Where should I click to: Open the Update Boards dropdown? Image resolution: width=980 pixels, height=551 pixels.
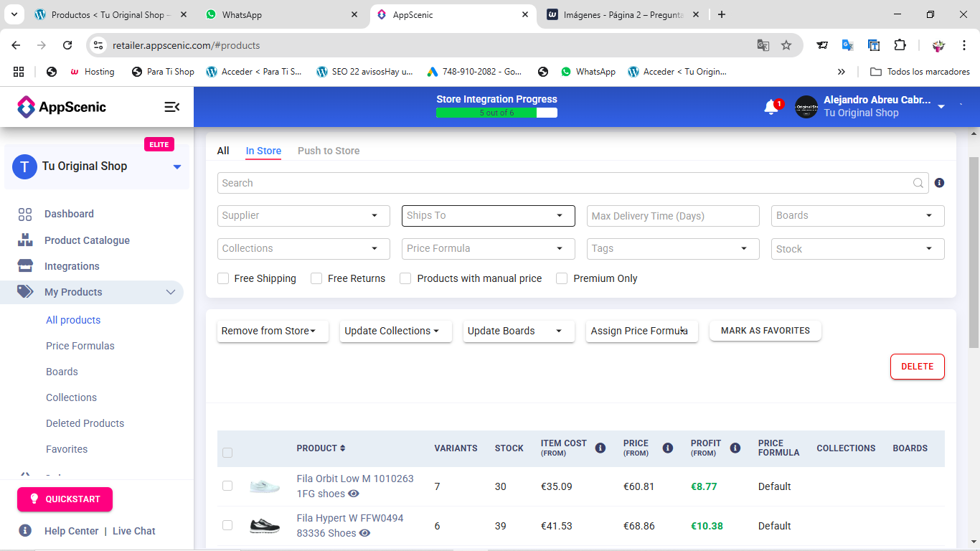[519, 331]
